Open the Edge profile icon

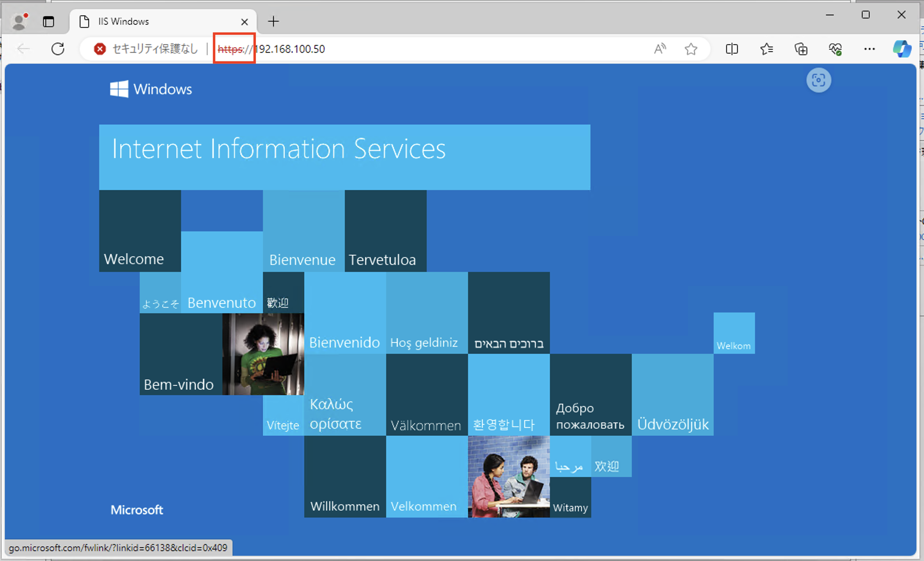pyautogui.click(x=19, y=21)
